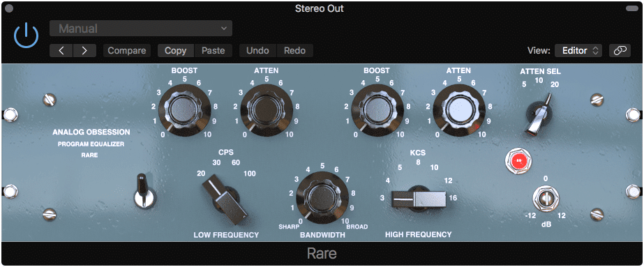Go to previous preset with left arrow

coord(61,51)
